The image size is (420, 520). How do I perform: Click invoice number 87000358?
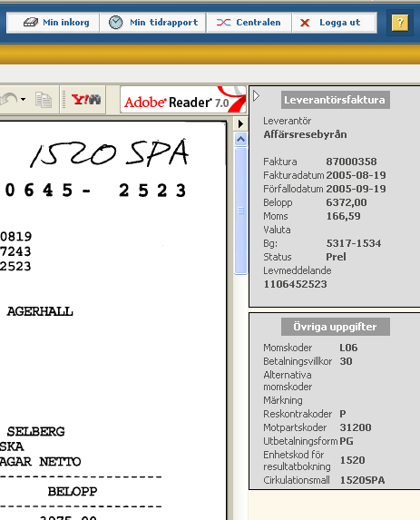(x=351, y=162)
